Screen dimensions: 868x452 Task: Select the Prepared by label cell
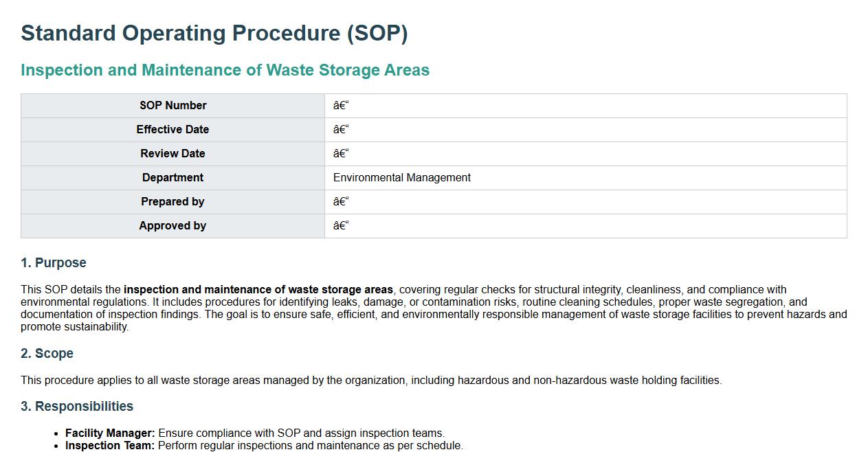click(x=173, y=202)
